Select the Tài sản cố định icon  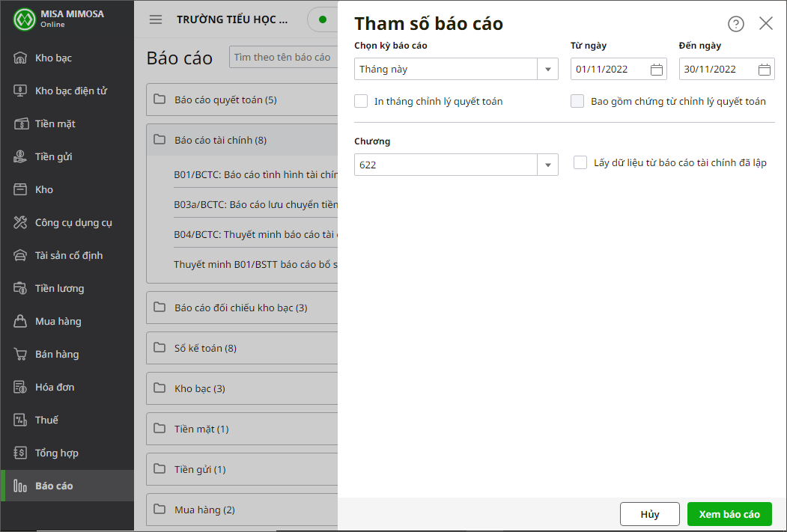tap(21, 255)
